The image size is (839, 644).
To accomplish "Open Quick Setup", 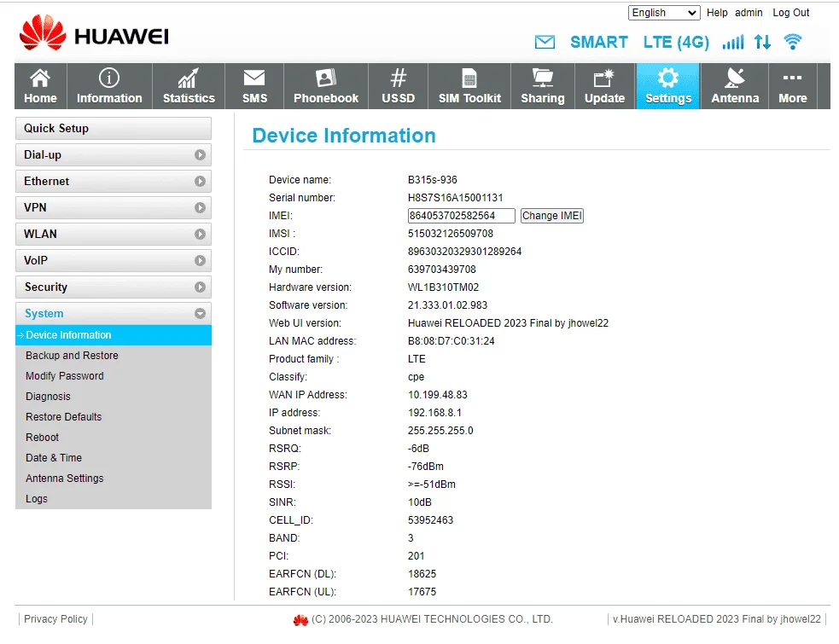I will (x=114, y=128).
